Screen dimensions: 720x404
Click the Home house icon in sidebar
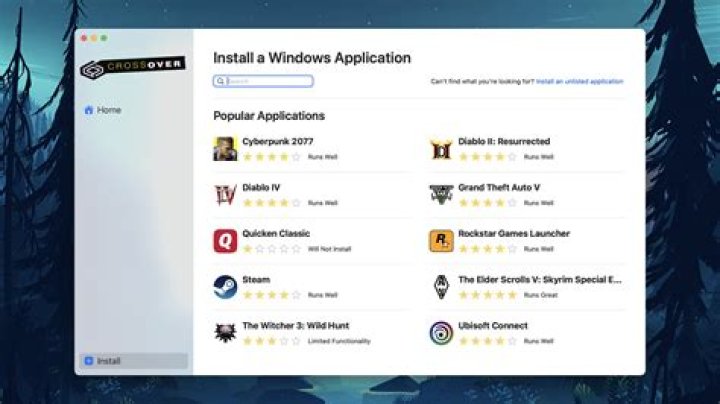89,110
